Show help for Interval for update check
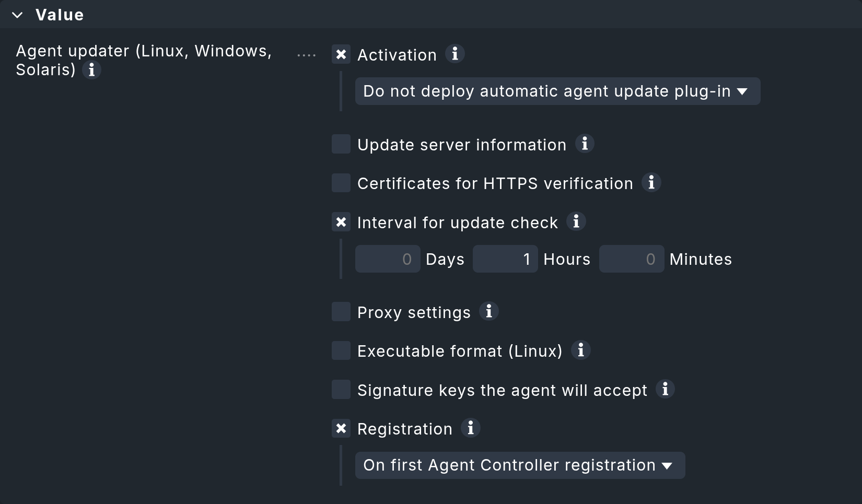 click(577, 222)
